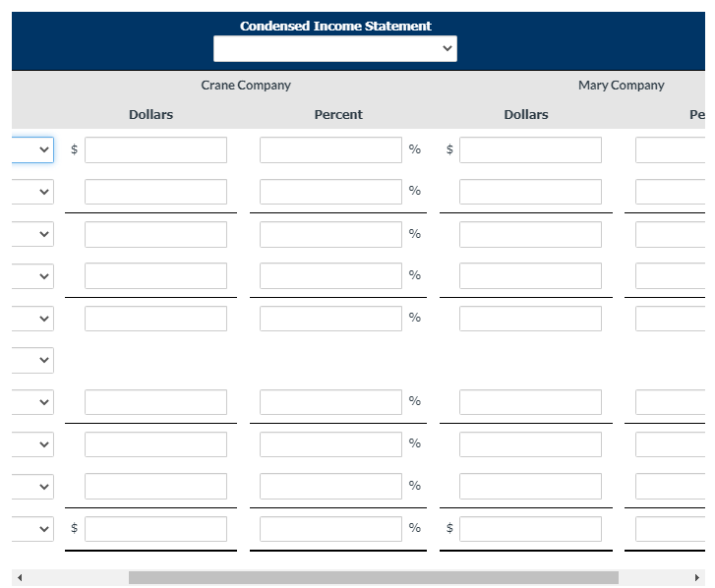Focus Mary Dollars field in seventh row

(x=530, y=402)
